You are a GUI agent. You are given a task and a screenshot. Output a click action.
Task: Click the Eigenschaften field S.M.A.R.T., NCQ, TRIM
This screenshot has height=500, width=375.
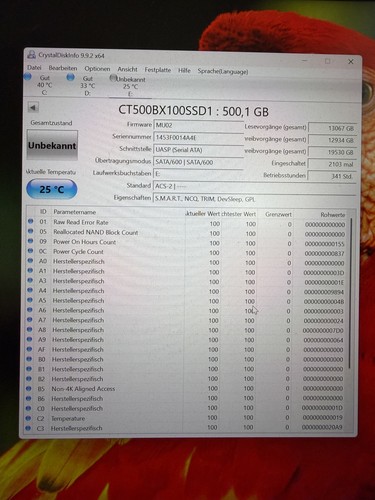(x=254, y=199)
